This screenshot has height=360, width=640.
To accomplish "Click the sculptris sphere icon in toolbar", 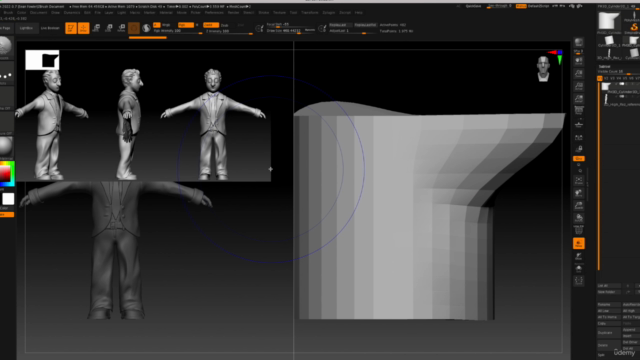I will tap(146, 28).
